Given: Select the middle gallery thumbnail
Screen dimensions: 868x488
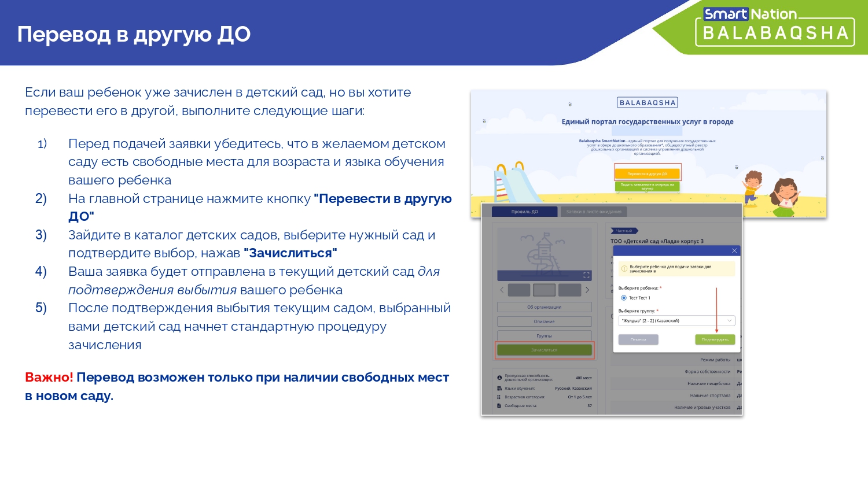Looking at the screenshot, I should click(544, 290).
